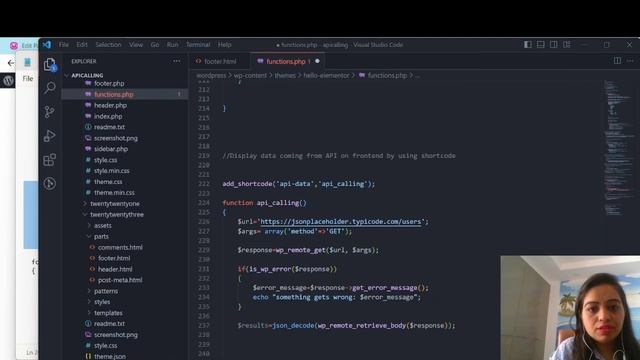Split the editor to the right

617,61
